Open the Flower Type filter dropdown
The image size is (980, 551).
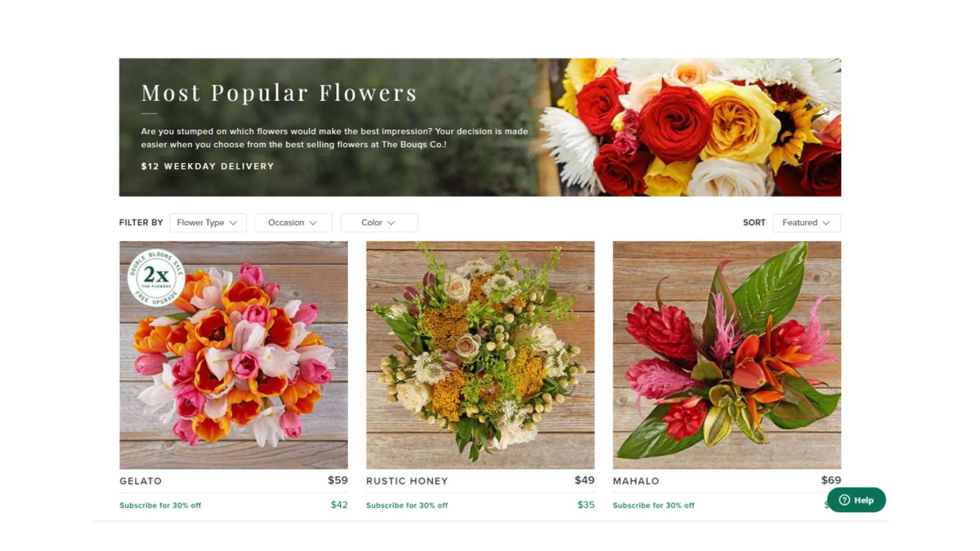pos(207,222)
